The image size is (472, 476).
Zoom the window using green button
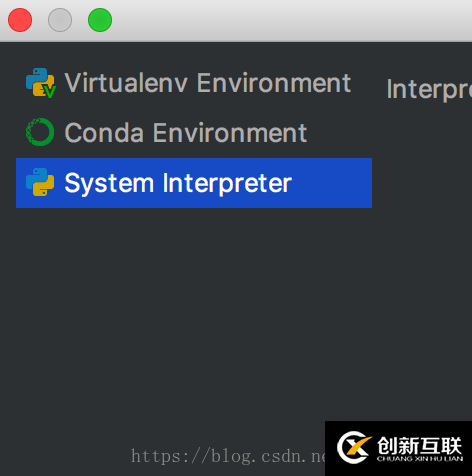(x=100, y=20)
